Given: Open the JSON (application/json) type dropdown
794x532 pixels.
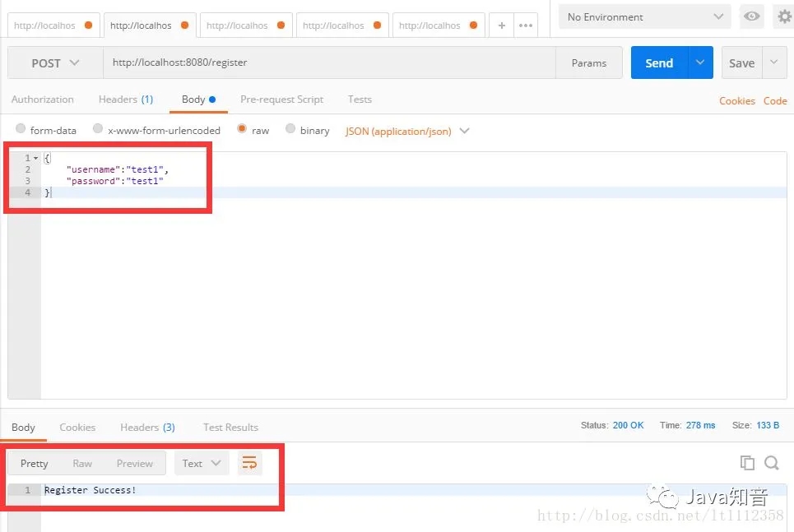Looking at the screenshot, I should coord(464,130).
